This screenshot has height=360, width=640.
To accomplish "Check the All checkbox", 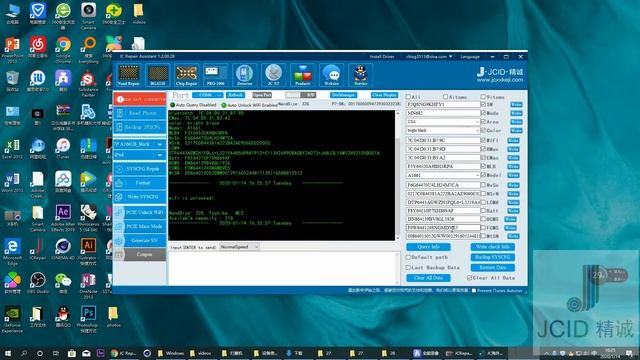I will [x=408, y=97].
